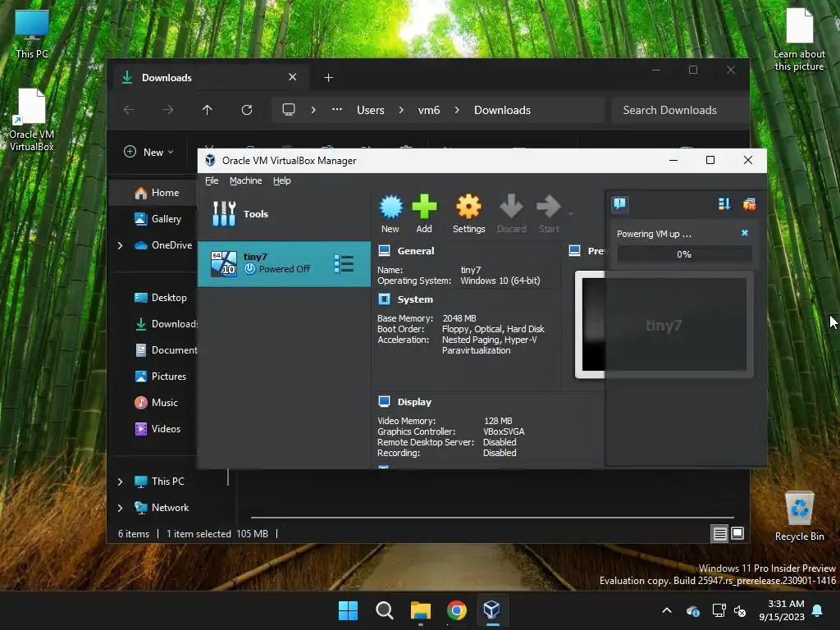Click the clear all notifications icon
The height and width of the screenshot is (630, 840).
(750, 204)
